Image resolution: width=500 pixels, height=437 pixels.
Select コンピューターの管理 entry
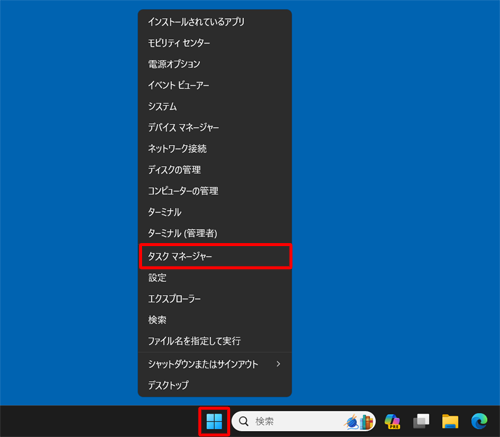215,191
